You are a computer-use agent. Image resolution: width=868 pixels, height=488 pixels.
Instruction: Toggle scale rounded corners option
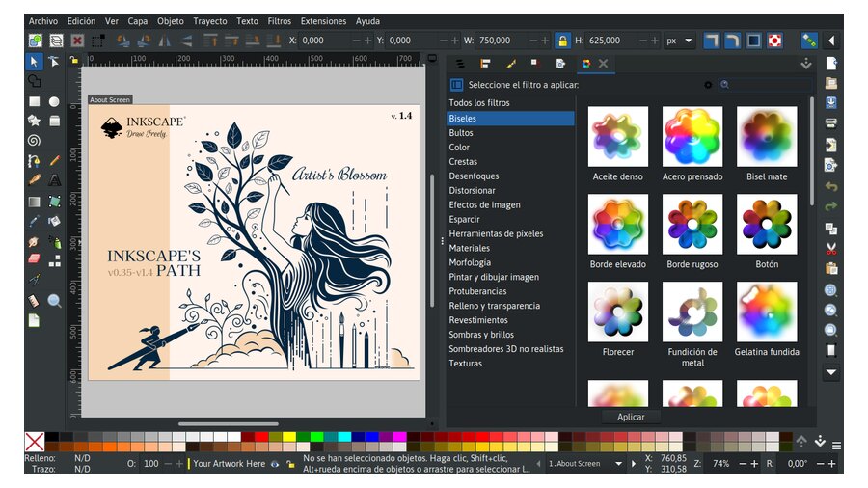(732, 41)
